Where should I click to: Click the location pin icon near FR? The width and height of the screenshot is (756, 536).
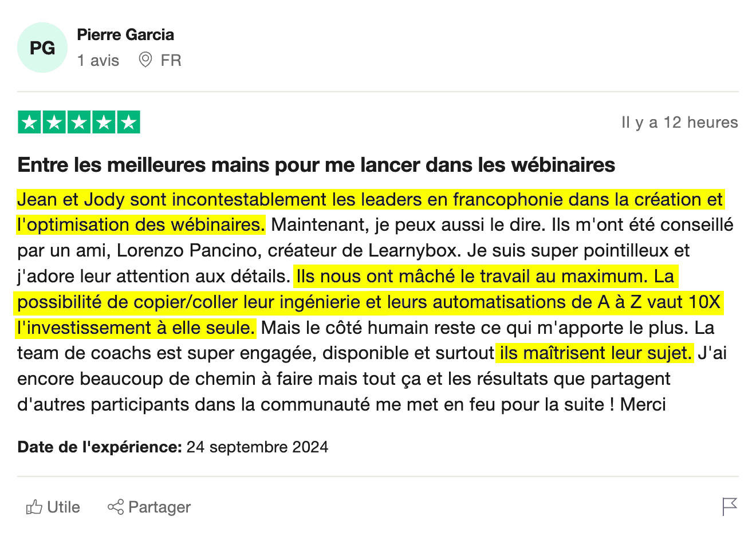coord(145,60)
